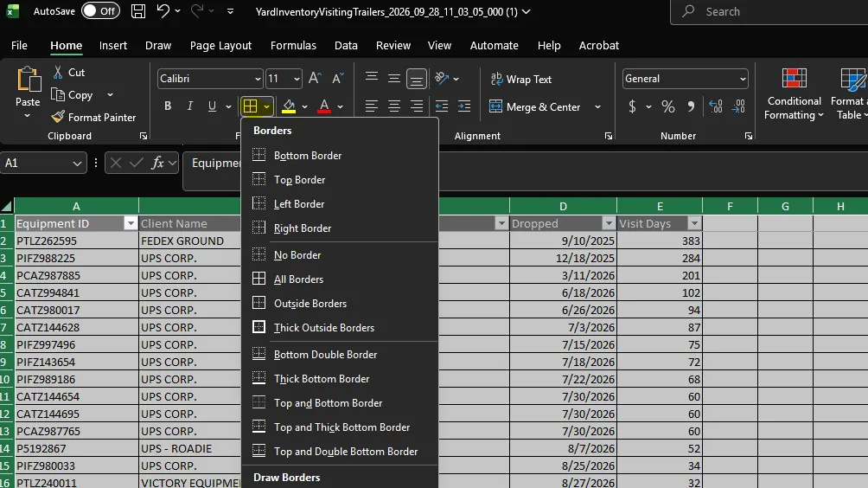Click the Insert Function fx icon
Screen dimensions: 868x488
[x=157, y=163]
